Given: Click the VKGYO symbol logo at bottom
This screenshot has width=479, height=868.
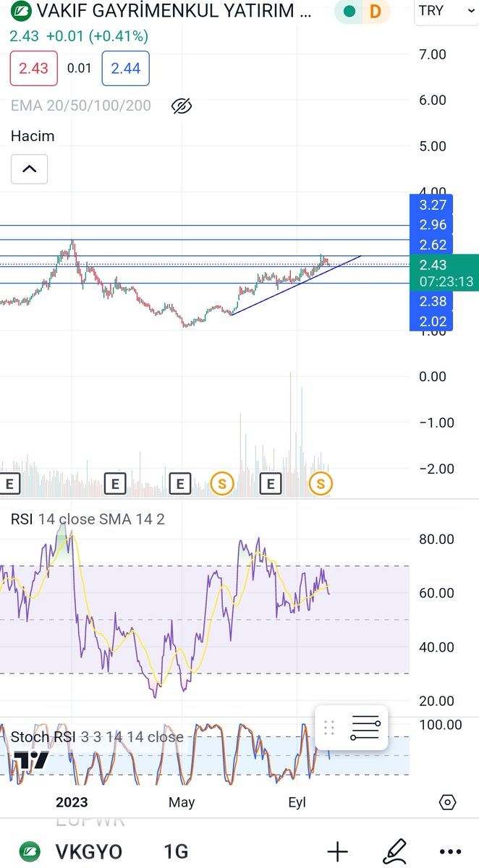Looking at the screenshot, I should tap(29, 852).
